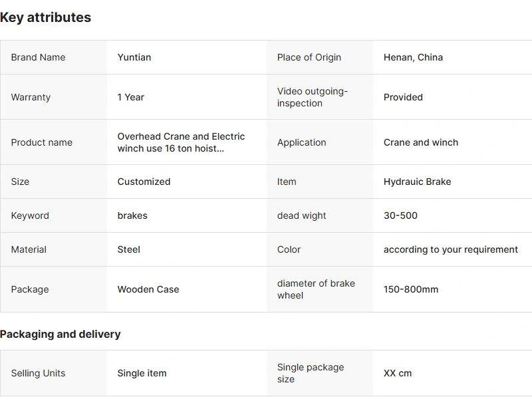Screen dimensions: 532x397
Task: Select the Place of Origin label
Action: tap(309, 57)
